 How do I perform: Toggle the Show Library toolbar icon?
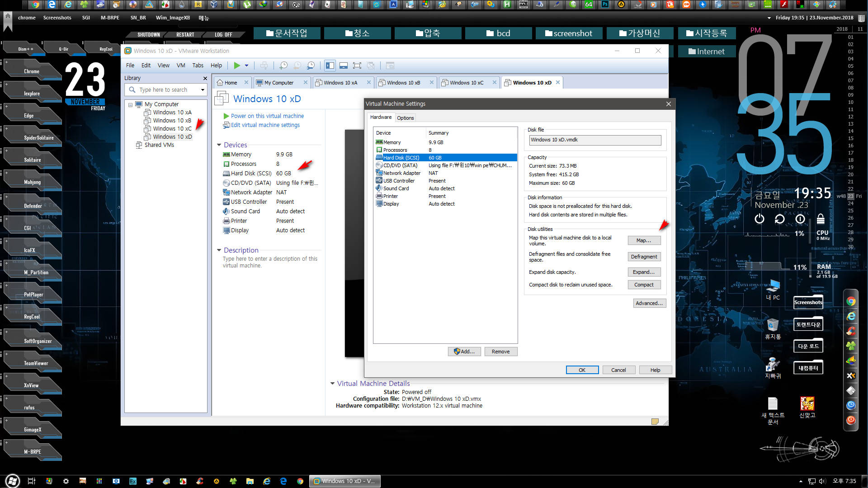330,66
